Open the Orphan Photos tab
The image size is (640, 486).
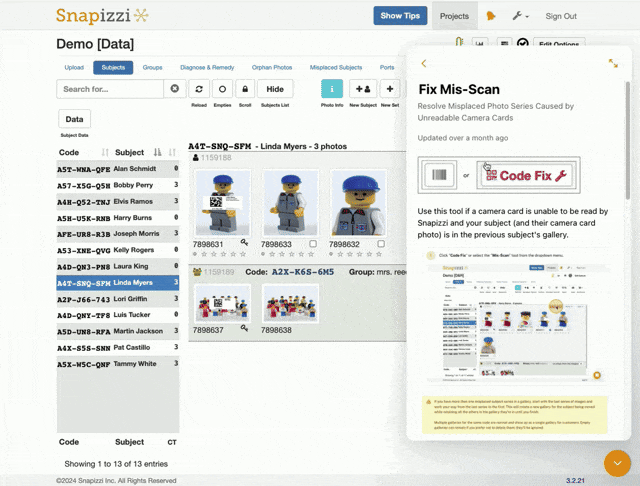coord(272,67)
